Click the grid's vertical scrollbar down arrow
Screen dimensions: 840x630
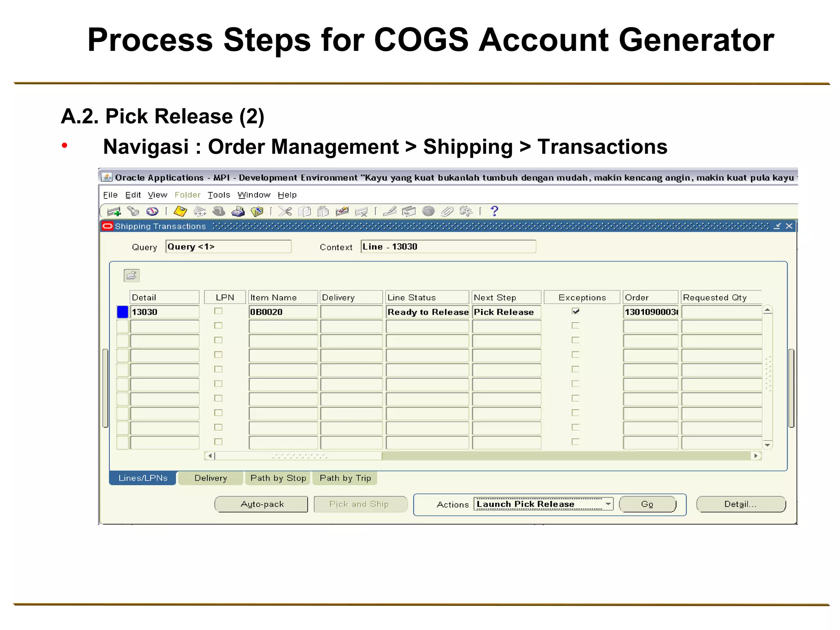pos(767,445)
